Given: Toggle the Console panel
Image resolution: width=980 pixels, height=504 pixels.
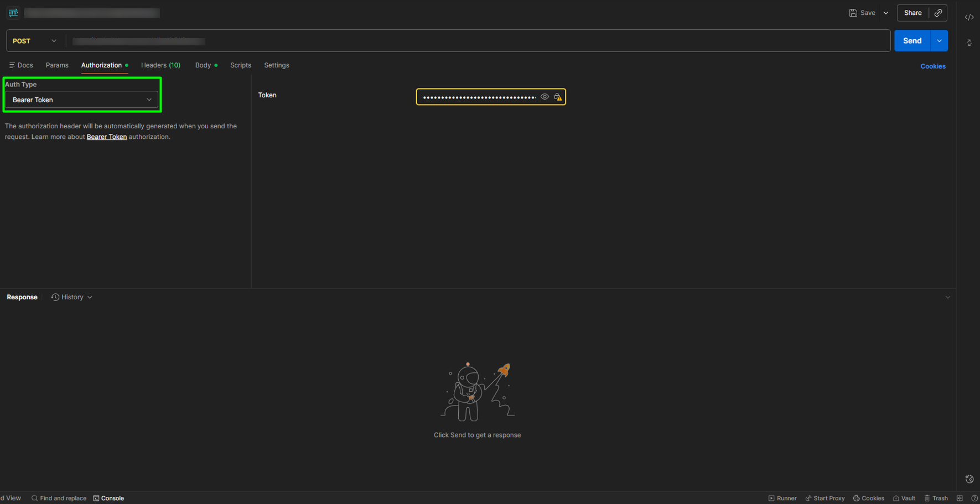Looking at the screenshot, I should (108, 498).
